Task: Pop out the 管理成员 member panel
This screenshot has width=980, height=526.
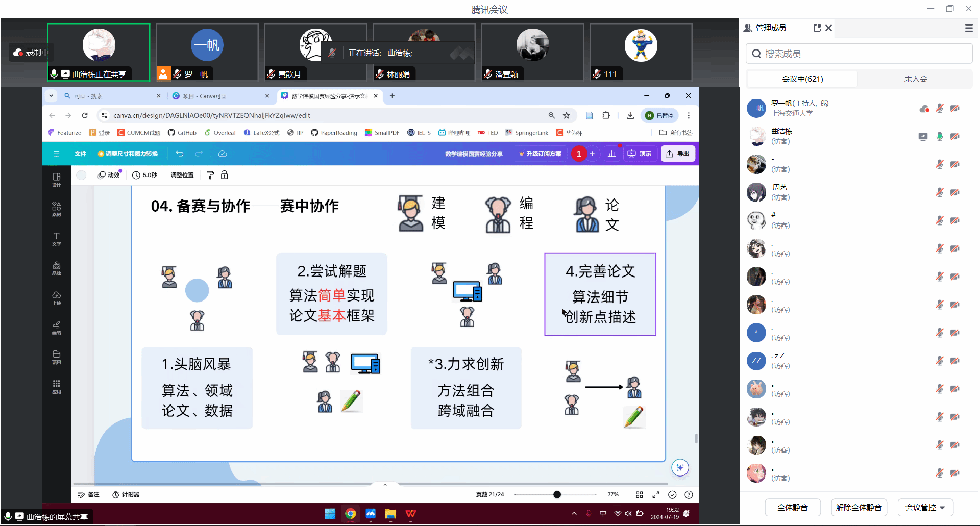Action: [817, 28]
